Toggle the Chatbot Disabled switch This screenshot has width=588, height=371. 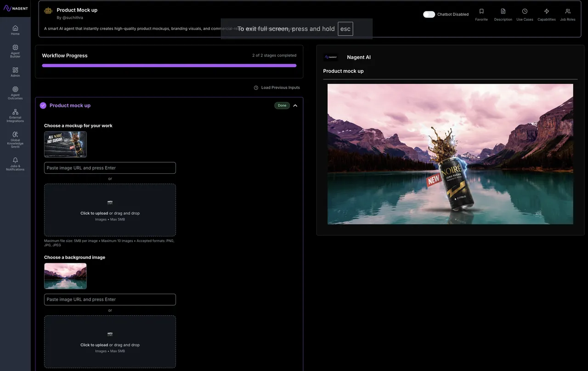pos(429,14)
